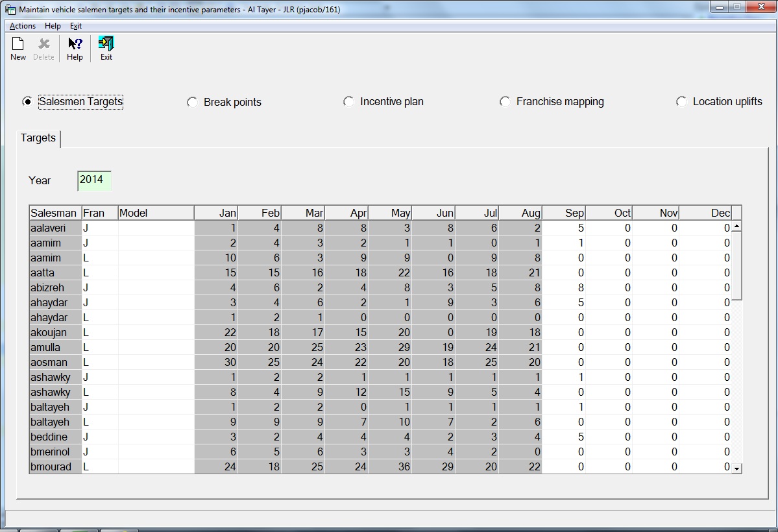778x532 pixels.
Task: Enable the Location uplifts radio option
Action: (x=681, y=102)
